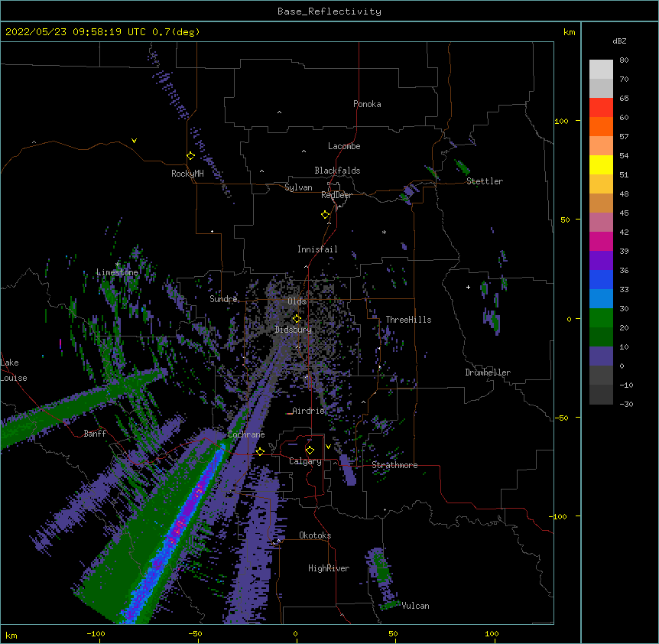Select the blue 36 dBZ legend swatch

click(601, 279)
